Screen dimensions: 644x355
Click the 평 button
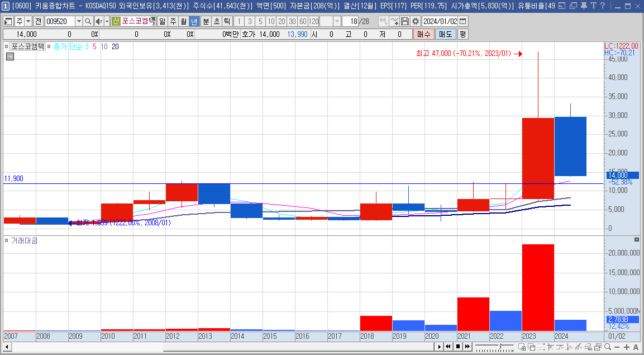pyautogui.click(x=463, y=35)
